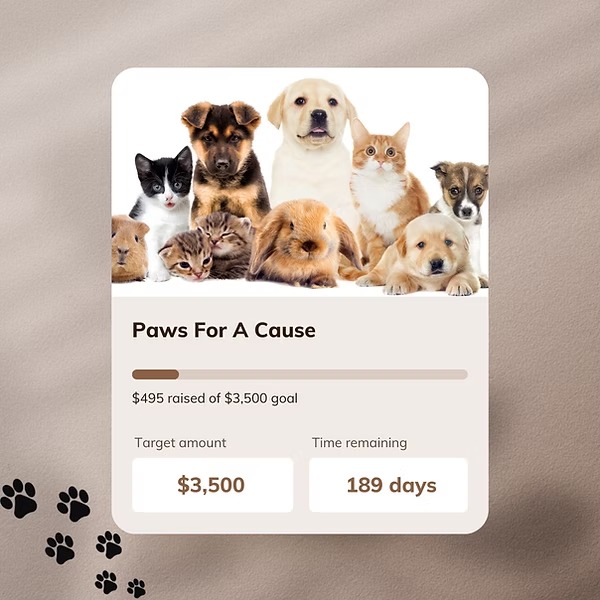Click the second paw print in top row
This screenshot has height=600, width=600.
click(x=74, y=504)
